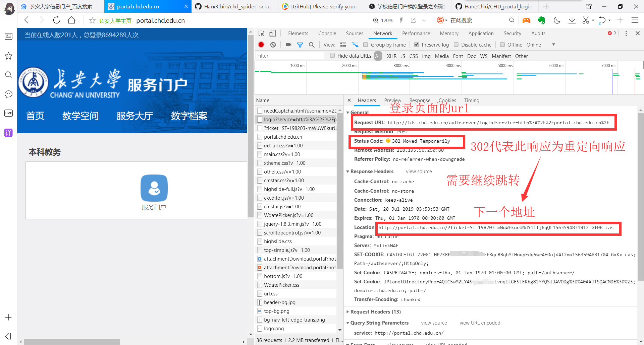Image resolution: width=644 pixels, height=345 pixels.
Task: Open the scissors screenshot tool
Action: pyautogui.click(x=586, y=20)
